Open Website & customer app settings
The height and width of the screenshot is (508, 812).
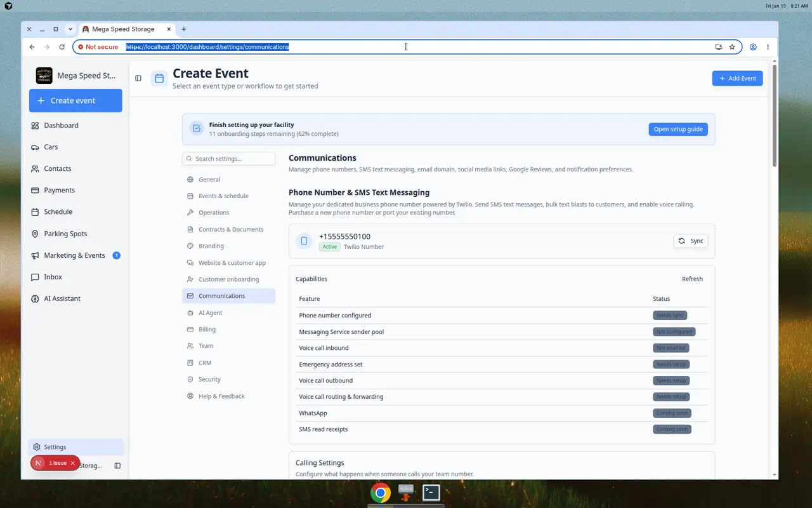(228, 263)
